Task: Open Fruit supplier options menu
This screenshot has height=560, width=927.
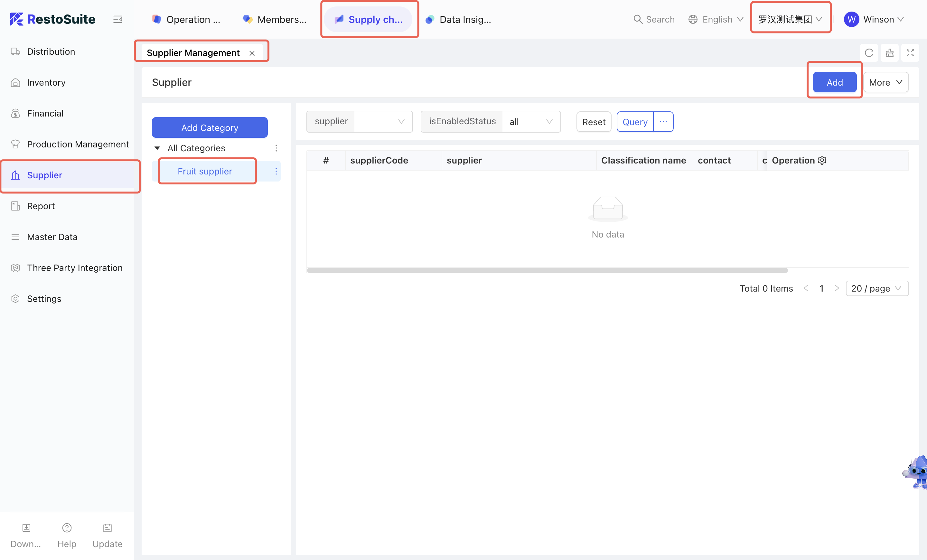Action: (276, 171)
